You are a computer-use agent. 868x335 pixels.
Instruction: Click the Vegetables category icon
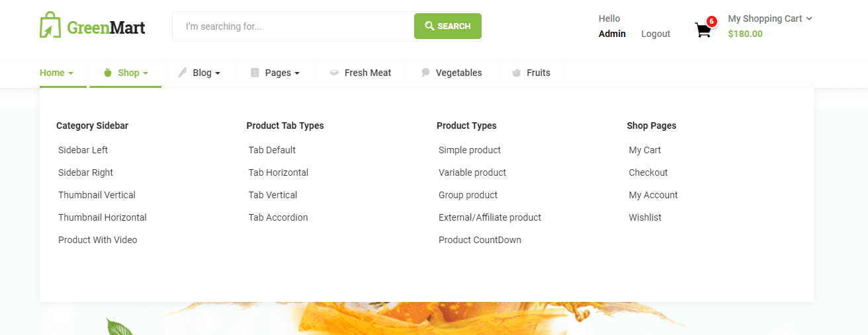click(x=425, y=73)
